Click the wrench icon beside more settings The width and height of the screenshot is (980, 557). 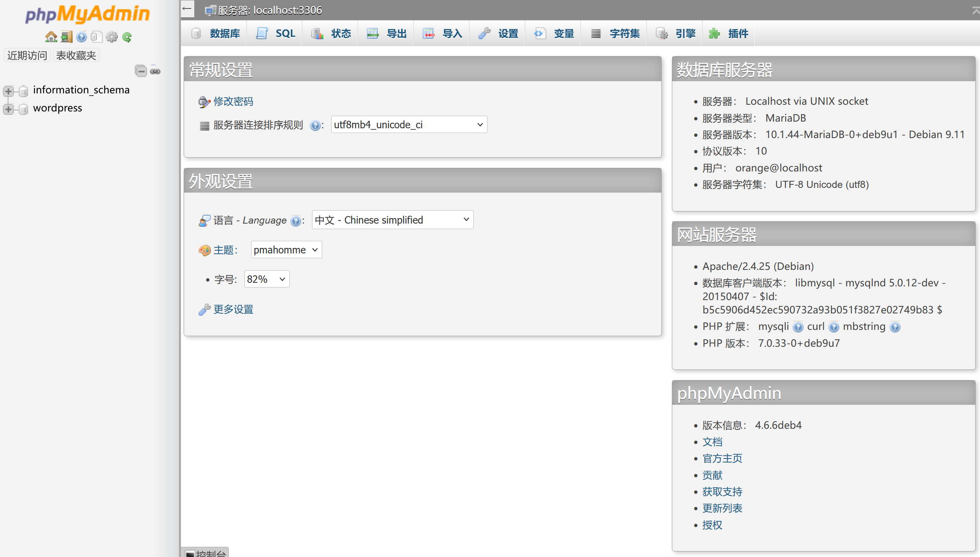click(x=204, y=310)
